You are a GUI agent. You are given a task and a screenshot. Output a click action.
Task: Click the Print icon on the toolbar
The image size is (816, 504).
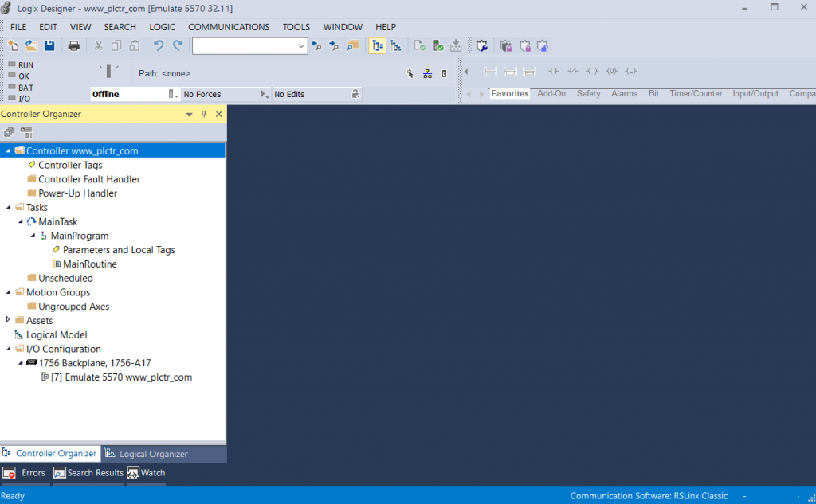[x=73, y=45]
